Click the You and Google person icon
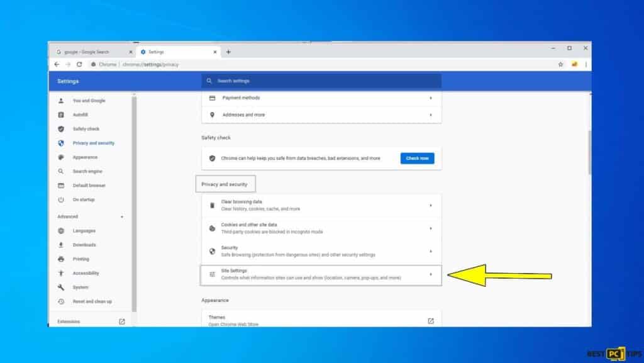The image size is (644, 363). (61, 101)
